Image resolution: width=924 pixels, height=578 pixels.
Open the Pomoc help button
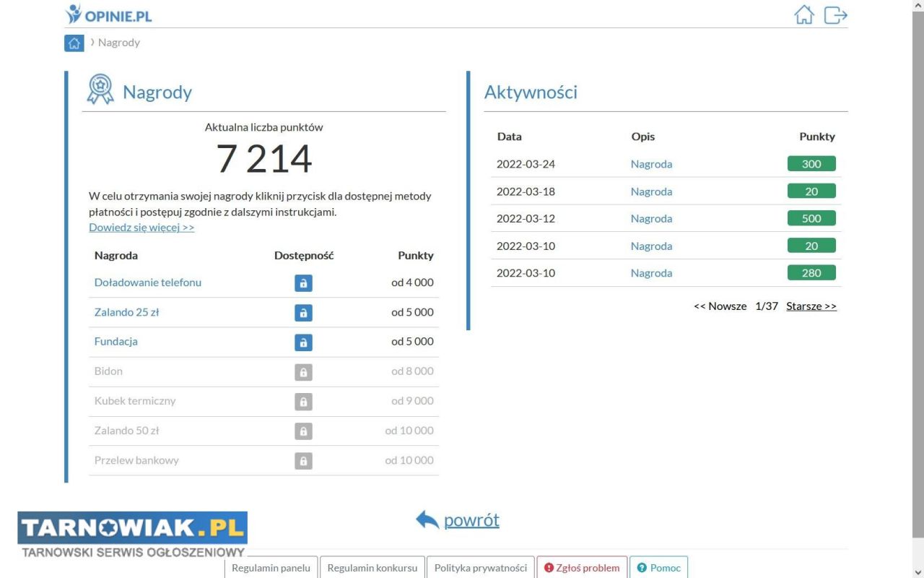click(658, 568)
